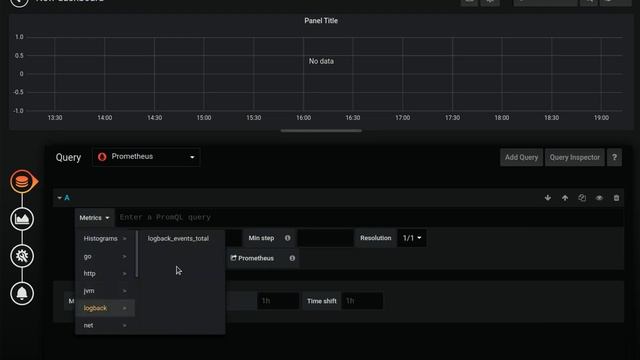Move query A down

coord(548,198)
